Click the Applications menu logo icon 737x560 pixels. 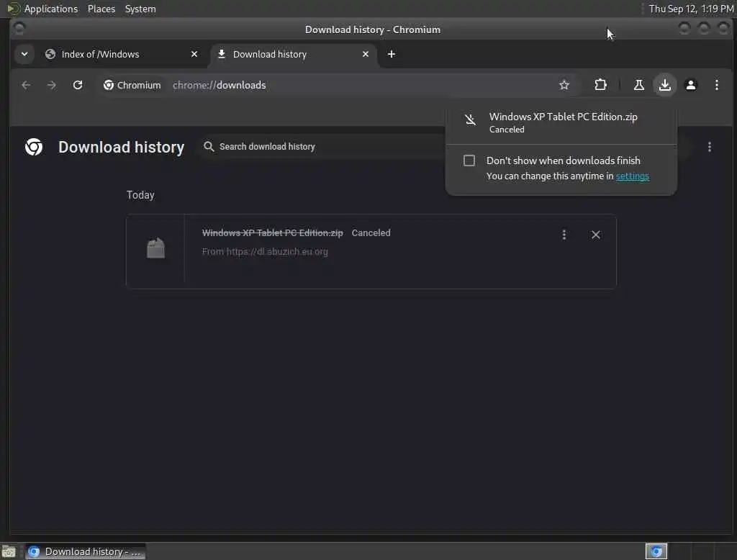[x=14, y=9]
